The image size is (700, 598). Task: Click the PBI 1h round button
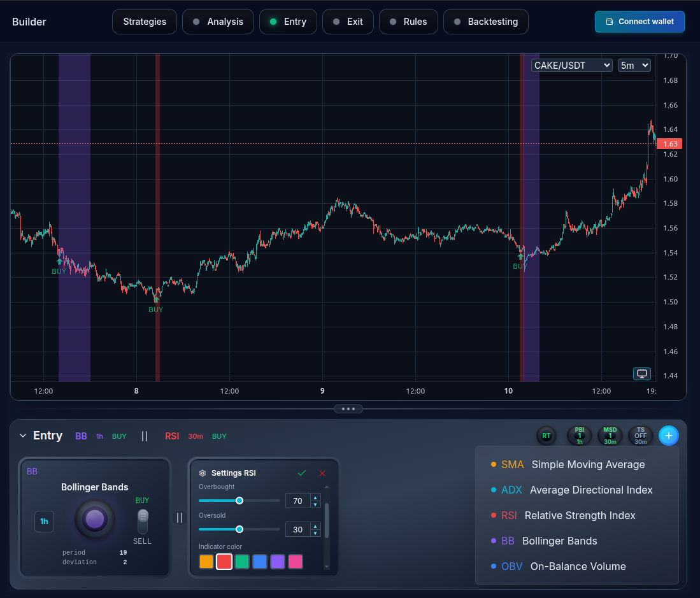580,436
